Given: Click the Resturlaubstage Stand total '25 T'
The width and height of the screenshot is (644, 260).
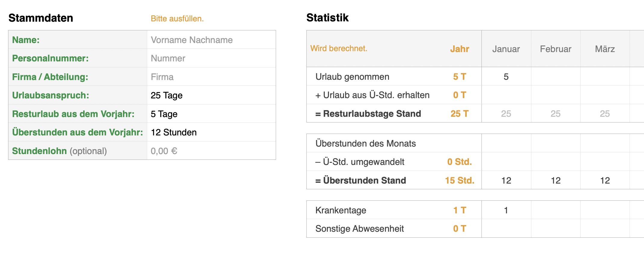Looking at the screenshot, I should (459, 113).
